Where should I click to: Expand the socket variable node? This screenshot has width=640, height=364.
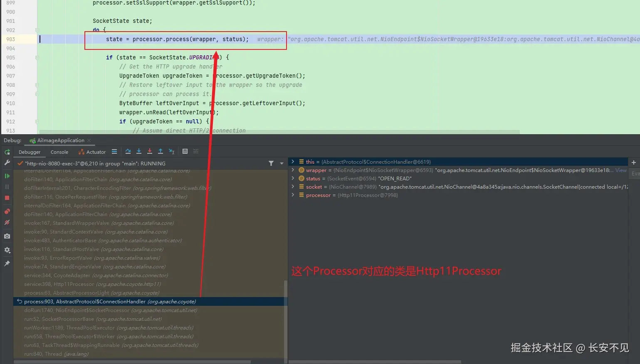click(293, 187)
